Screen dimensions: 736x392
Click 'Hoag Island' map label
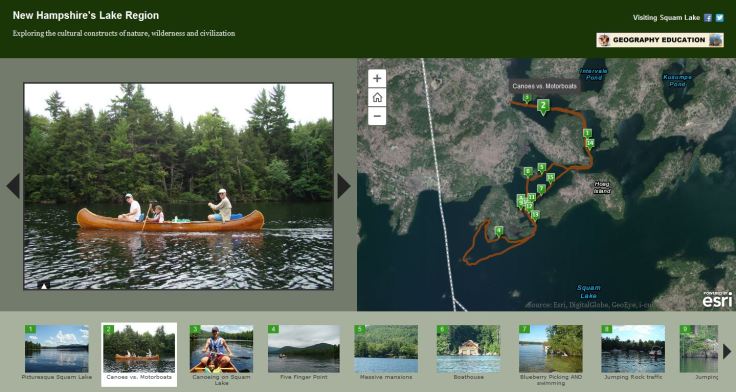pos(602,188)
